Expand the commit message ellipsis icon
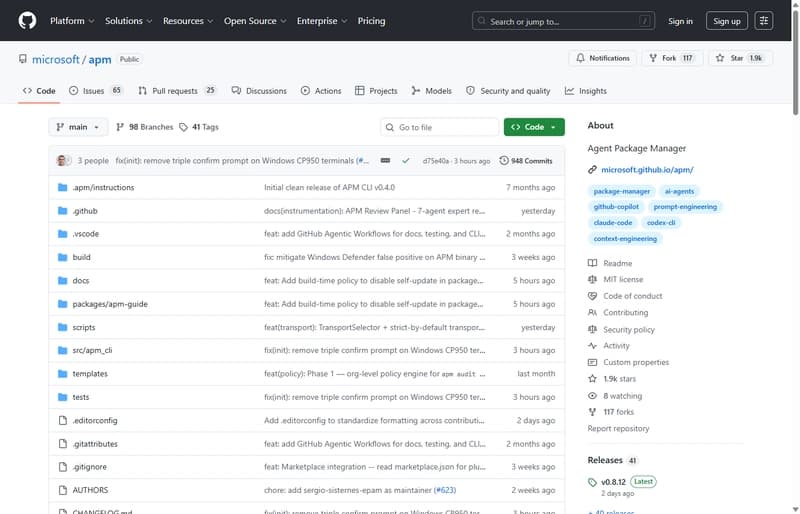 tap(385, 161)
